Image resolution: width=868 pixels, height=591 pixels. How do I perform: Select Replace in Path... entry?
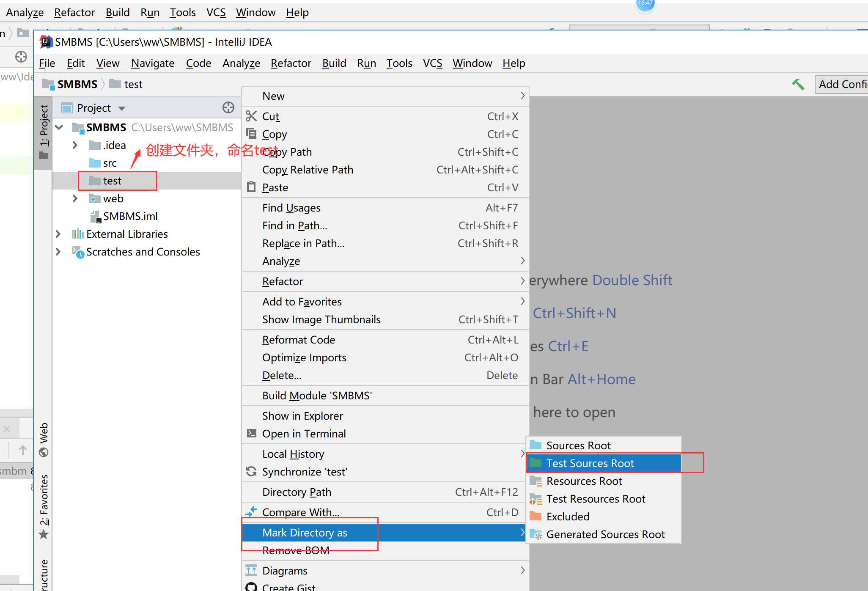pyautogui.click(x=385, y=243)
